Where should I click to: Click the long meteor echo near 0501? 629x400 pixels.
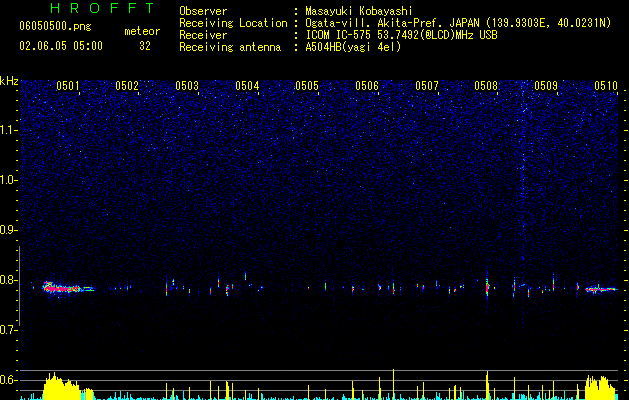pyautogui.click(x=68, y=288)
